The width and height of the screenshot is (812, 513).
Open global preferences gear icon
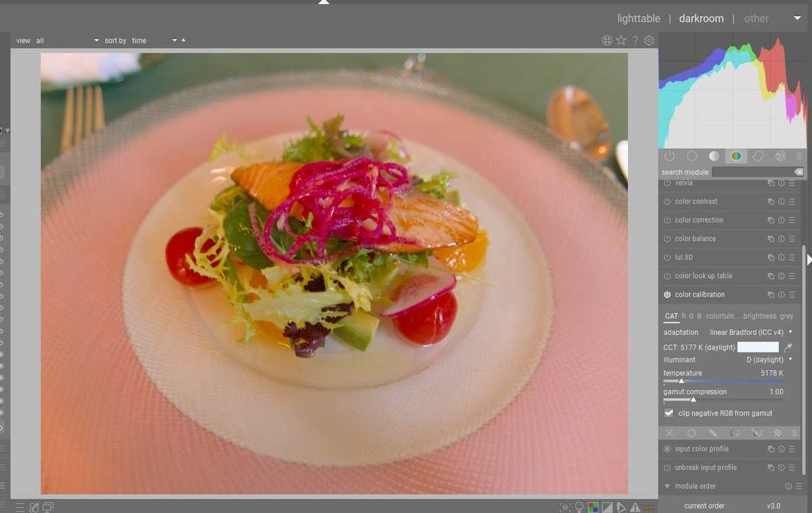650,41
